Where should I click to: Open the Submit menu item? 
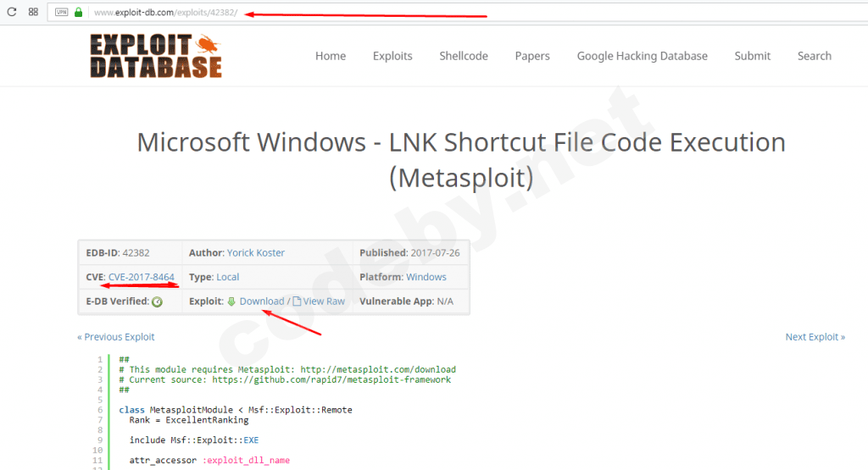point(753,56)
